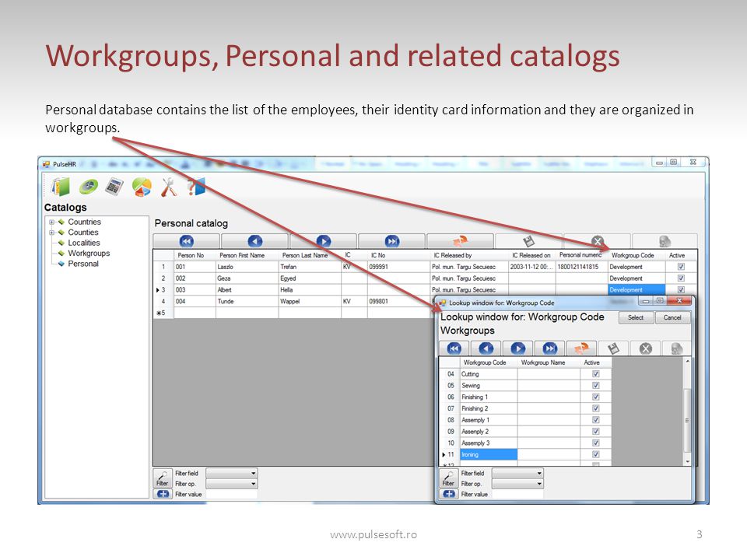747x560 pixels.
Task: Click refresh arrows icon in Personal catalog
Action: [x=460, y=241]
